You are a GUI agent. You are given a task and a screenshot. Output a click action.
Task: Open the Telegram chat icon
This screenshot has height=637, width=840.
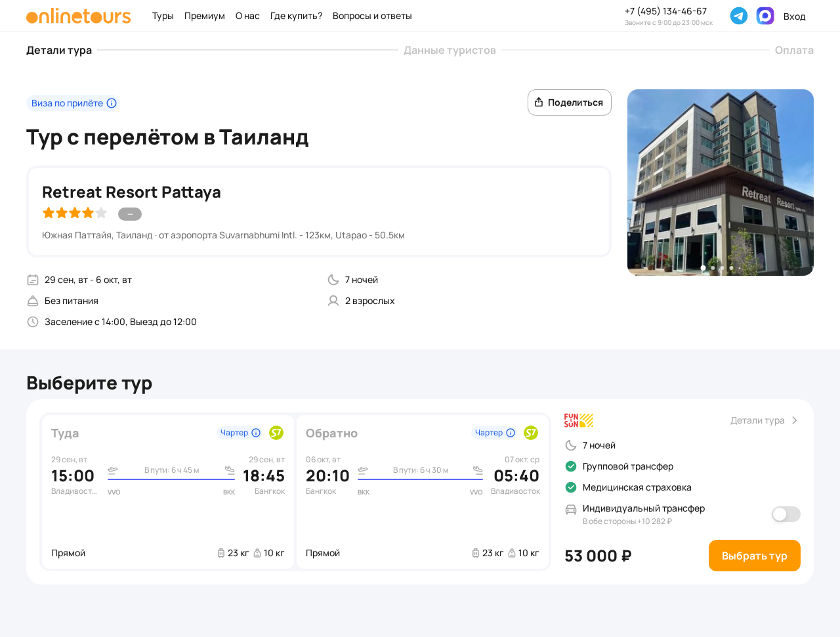click(x=739, y=16)
